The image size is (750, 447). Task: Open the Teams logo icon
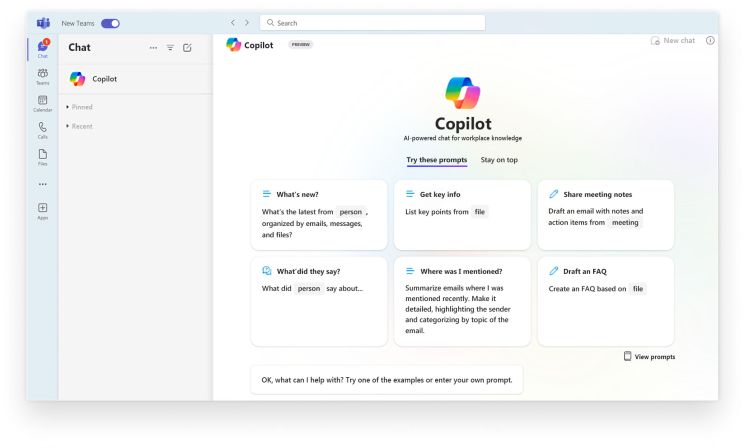tap(44, 23)
